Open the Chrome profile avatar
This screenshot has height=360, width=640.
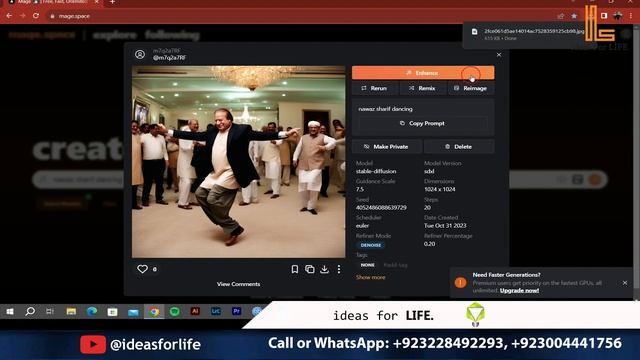click(618, 16)
